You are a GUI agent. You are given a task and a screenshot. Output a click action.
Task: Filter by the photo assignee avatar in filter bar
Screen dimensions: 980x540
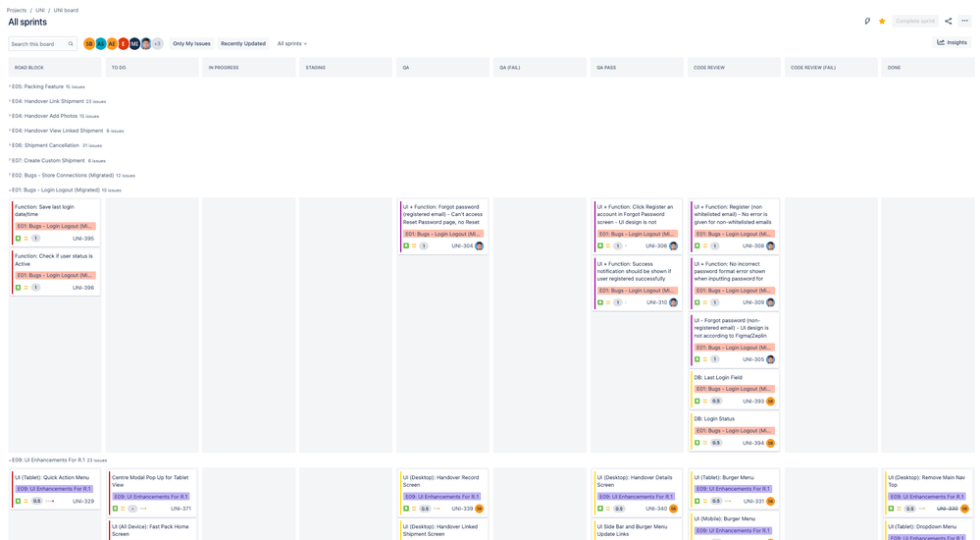pyautogui.click(x=145, y=44)
